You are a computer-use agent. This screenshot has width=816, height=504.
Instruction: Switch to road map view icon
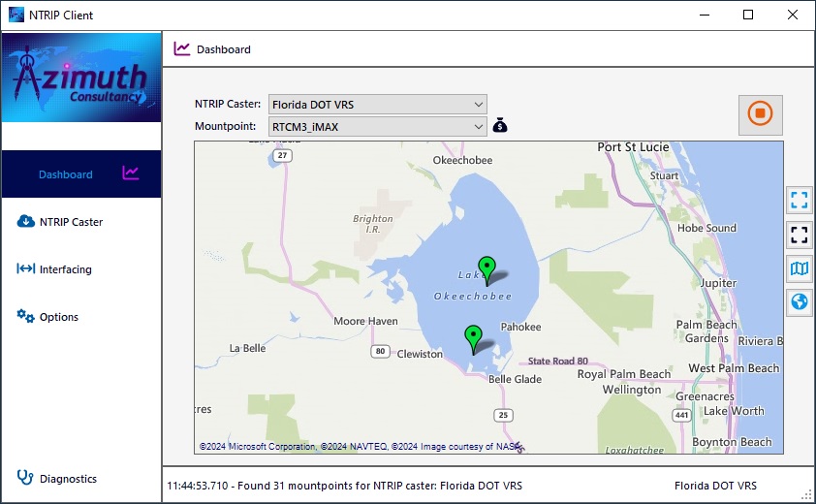tap(799, 268)
